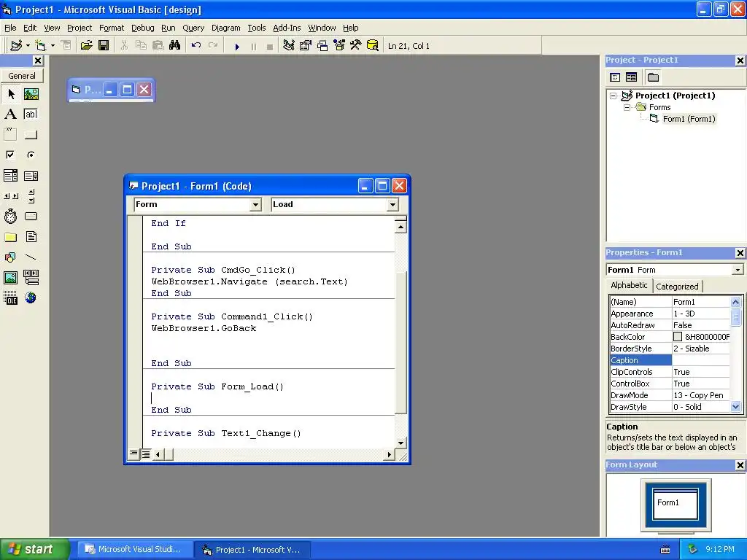Screen dimensions: 747x560
Task: Click the code window vertical scrollbar thumb
Action: pos(400,342)
